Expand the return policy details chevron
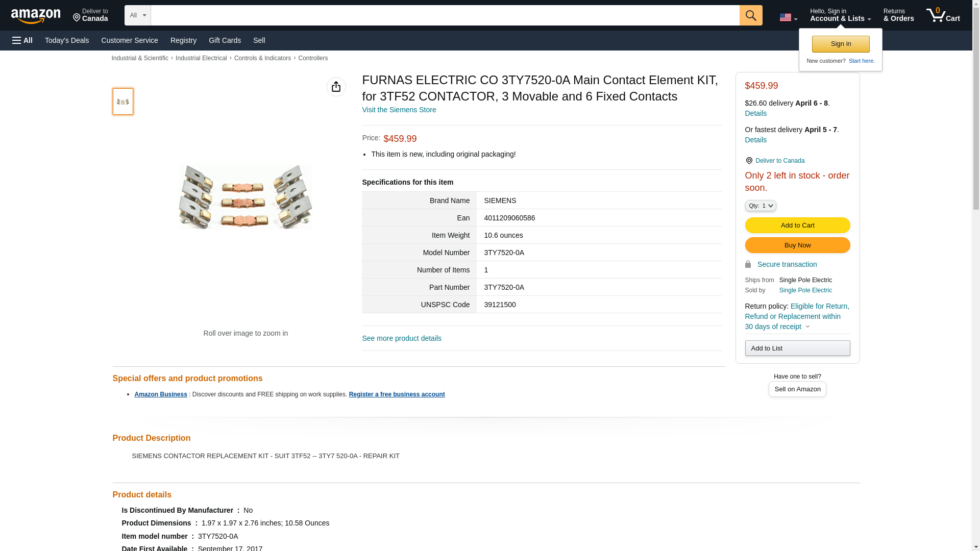Viewport: 980px width, 551px height. (x=807, y=327)
